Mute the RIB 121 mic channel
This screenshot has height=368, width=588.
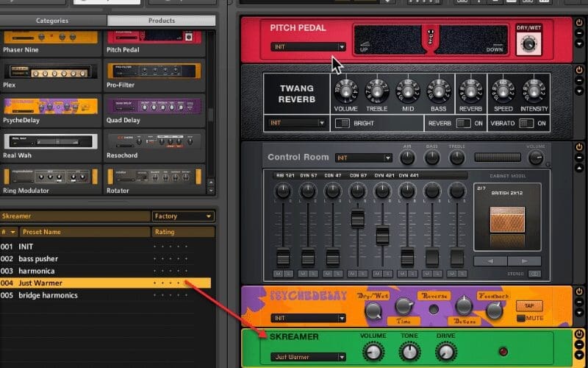tap(278, 274)
